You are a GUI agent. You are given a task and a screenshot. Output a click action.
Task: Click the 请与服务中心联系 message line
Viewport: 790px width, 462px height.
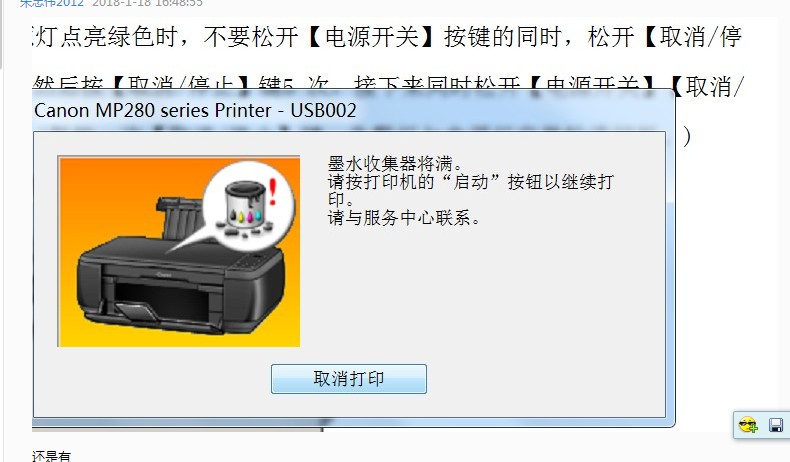coord(404,218)
